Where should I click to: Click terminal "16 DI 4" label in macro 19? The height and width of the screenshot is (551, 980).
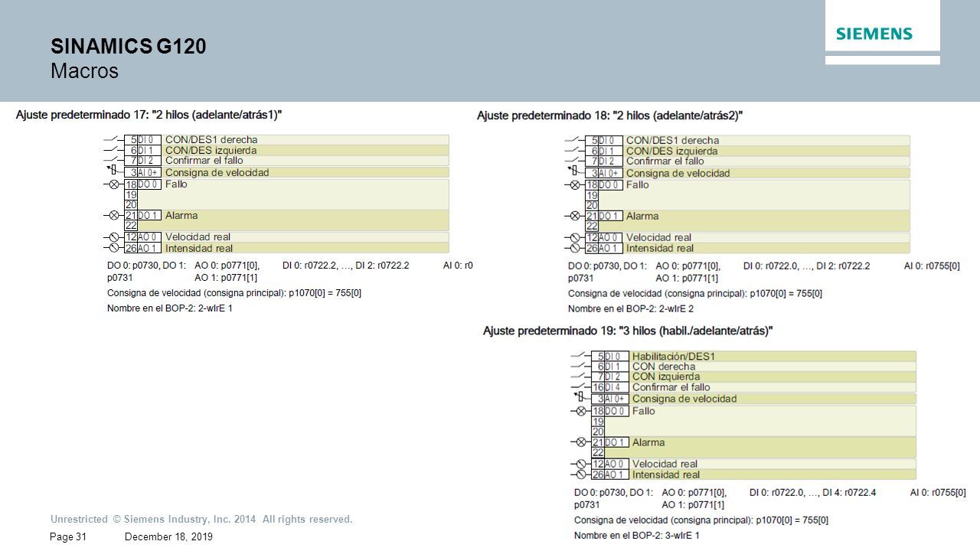[x=609, y=387]
